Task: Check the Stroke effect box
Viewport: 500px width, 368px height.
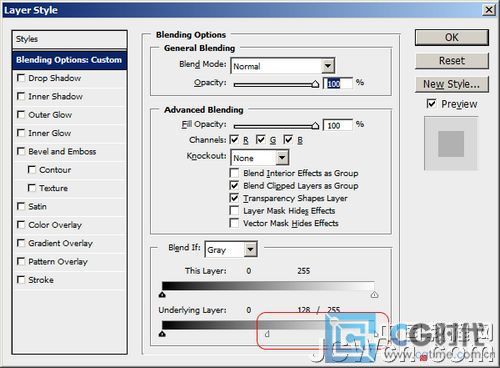Action: pos(21,280)
